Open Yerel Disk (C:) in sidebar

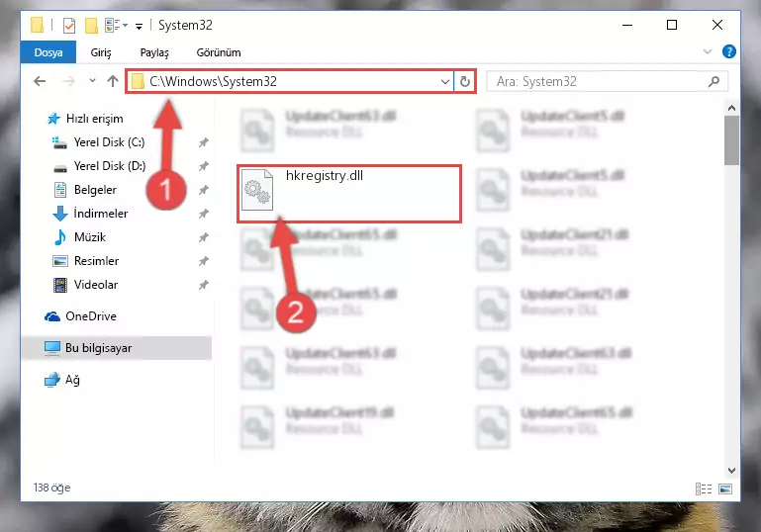(x=100, y=142)
